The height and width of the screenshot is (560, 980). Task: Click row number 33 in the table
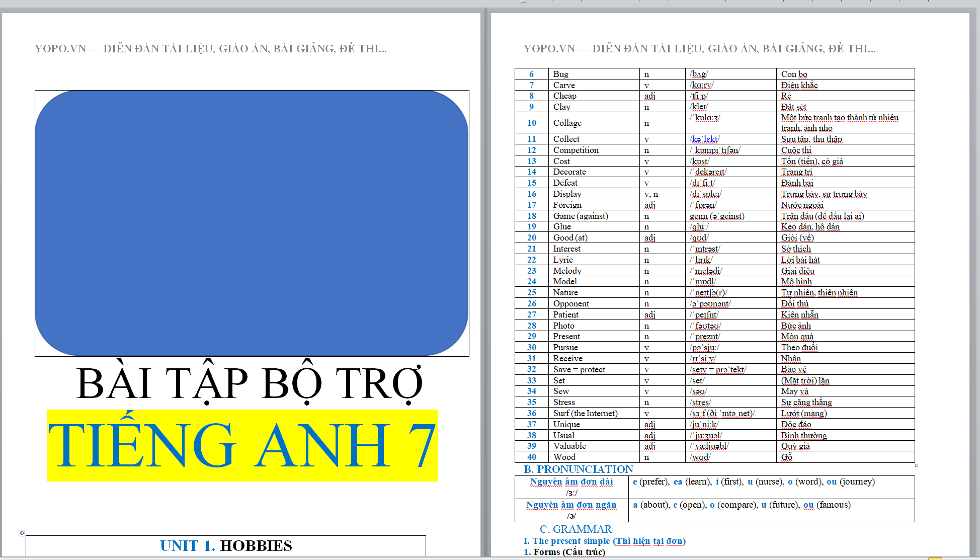[532, 381]
